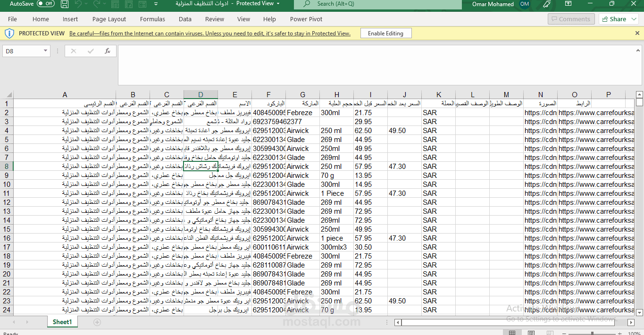
Task: Click the 30.50 price cell in row 17
Action: [370, 247]
